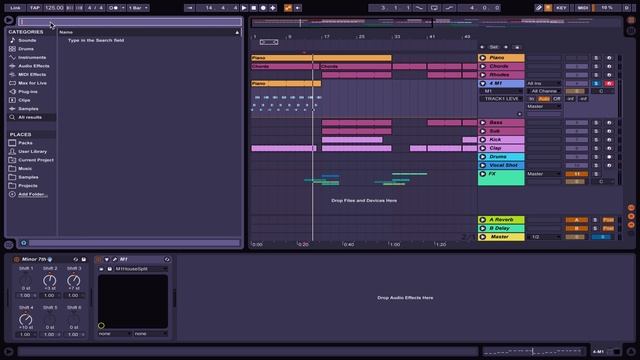Click the Link button

15,8
